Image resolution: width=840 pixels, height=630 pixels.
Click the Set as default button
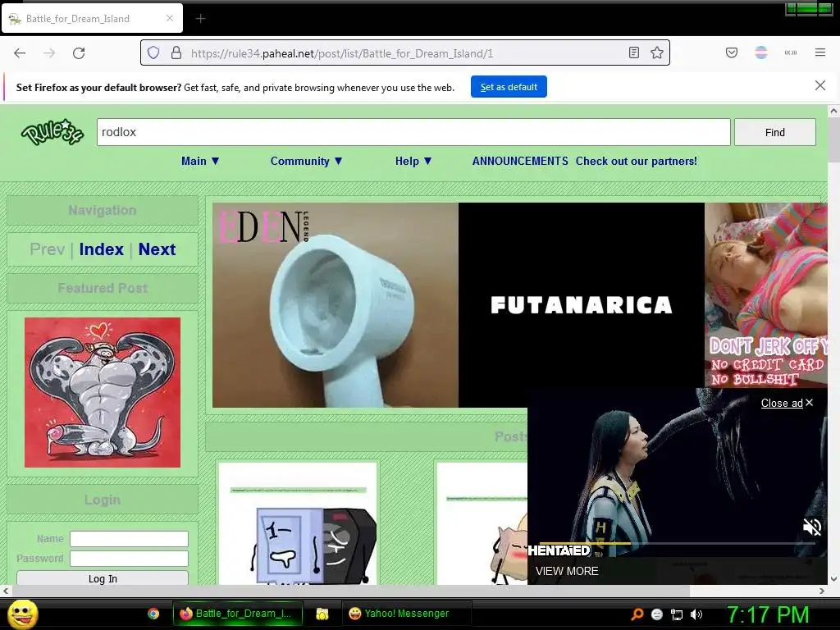(509, 87)
